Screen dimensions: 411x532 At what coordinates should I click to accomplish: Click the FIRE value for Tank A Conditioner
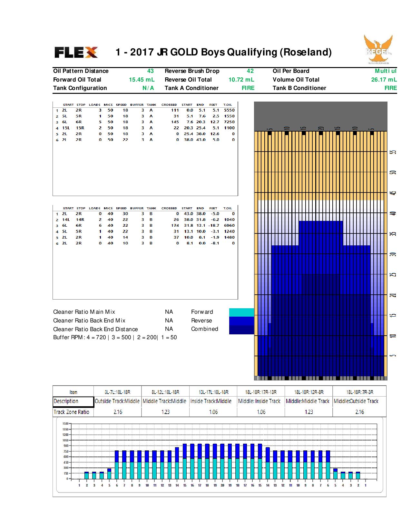point(248,88)
